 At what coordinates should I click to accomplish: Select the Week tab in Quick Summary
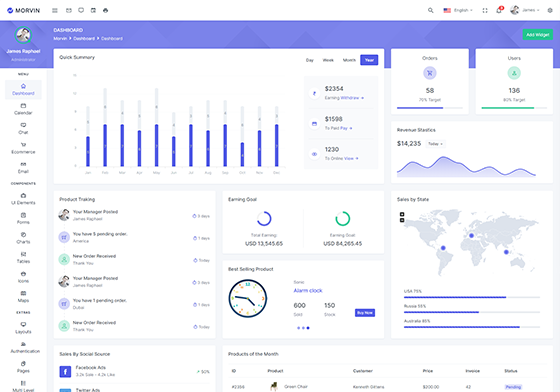pyautogui.click(x=328, y=60)
